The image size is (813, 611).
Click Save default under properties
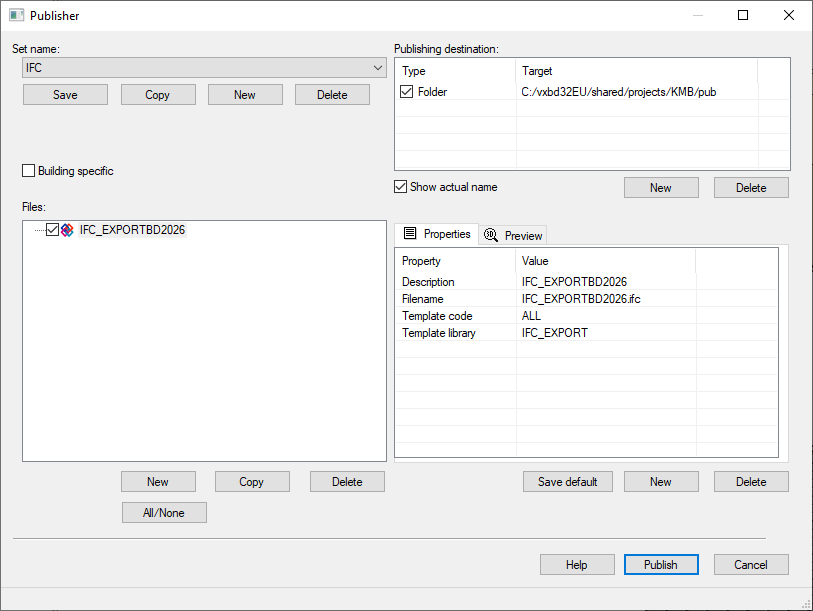[x=567, y=482]
